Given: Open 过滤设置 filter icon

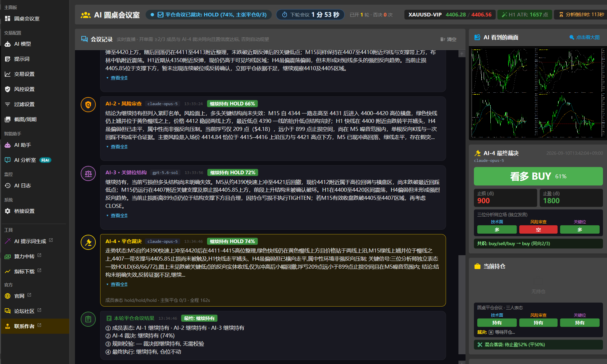Looking at the screenshot, I should click(x=8, y=104).
